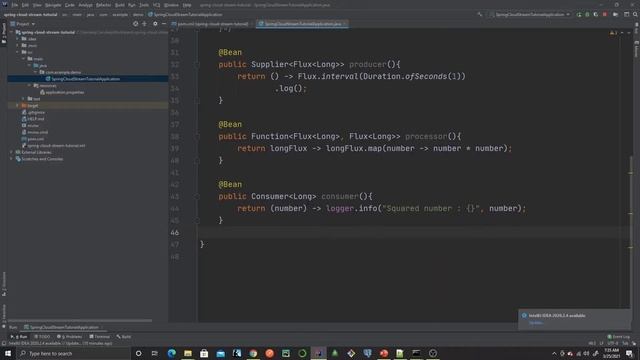This screenshot has width=640, height=360.
Task: Click the expand-all icon in Project panel header
Action: pos(144,24)
